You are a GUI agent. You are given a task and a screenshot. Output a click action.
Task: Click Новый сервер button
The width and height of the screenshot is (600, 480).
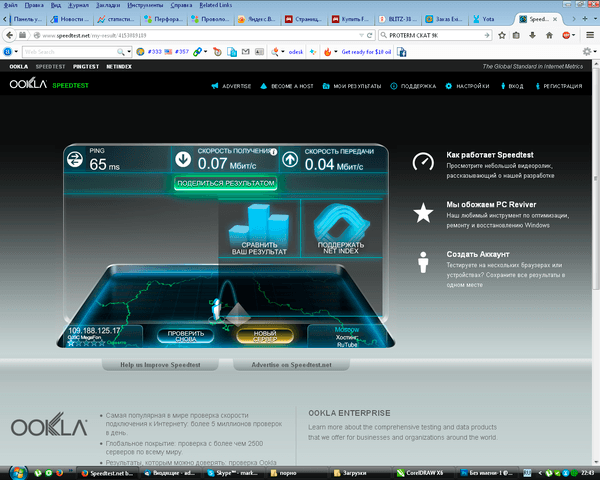click(265, 336)
